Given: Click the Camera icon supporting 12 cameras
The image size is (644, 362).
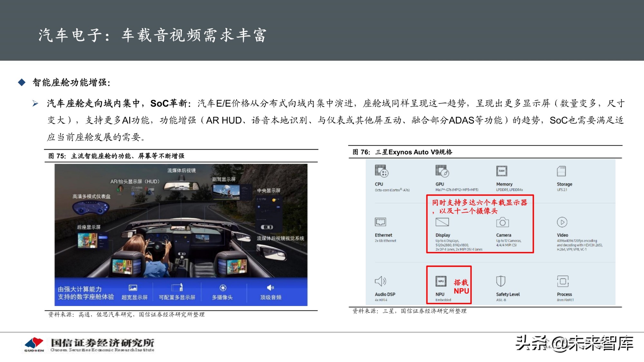Looking at the screenshot, I should click(x=502, y=223).
